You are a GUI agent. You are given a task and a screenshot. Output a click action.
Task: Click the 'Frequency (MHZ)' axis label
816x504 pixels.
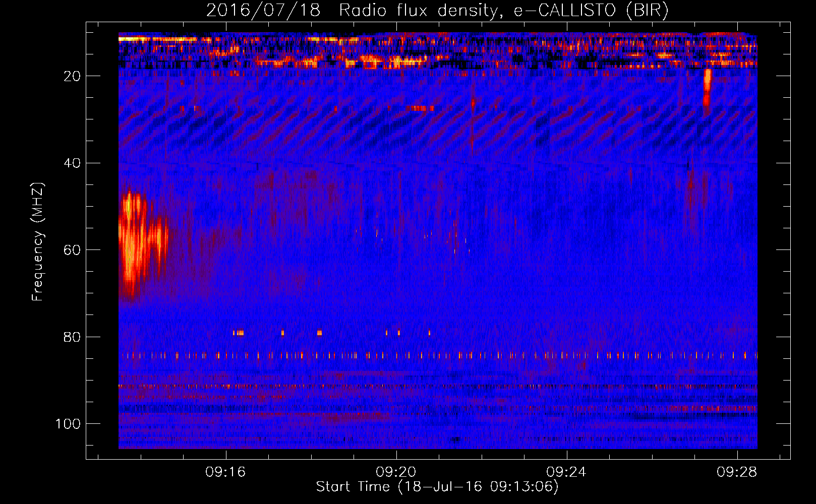(38, 242)
